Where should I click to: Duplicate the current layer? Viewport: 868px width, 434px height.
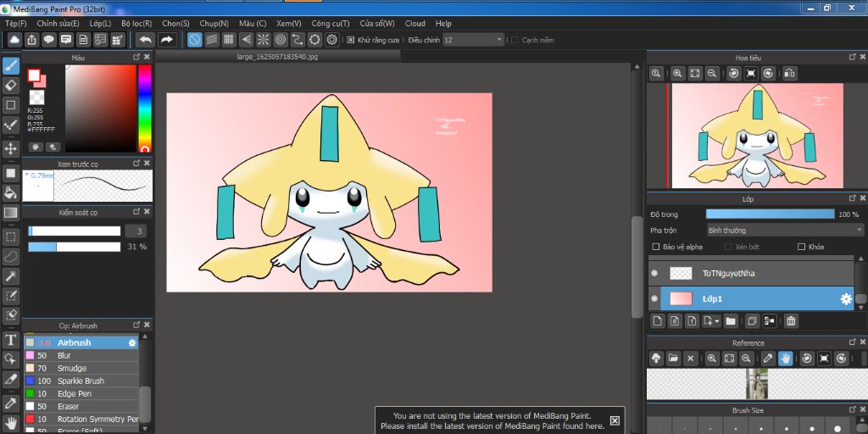pyautogui.click(x=752, y=320)
